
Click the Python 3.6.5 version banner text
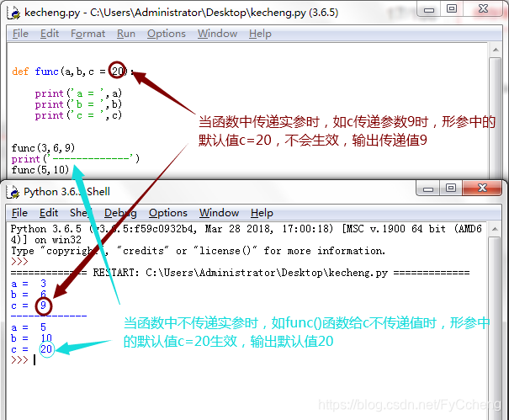[246, 234]
